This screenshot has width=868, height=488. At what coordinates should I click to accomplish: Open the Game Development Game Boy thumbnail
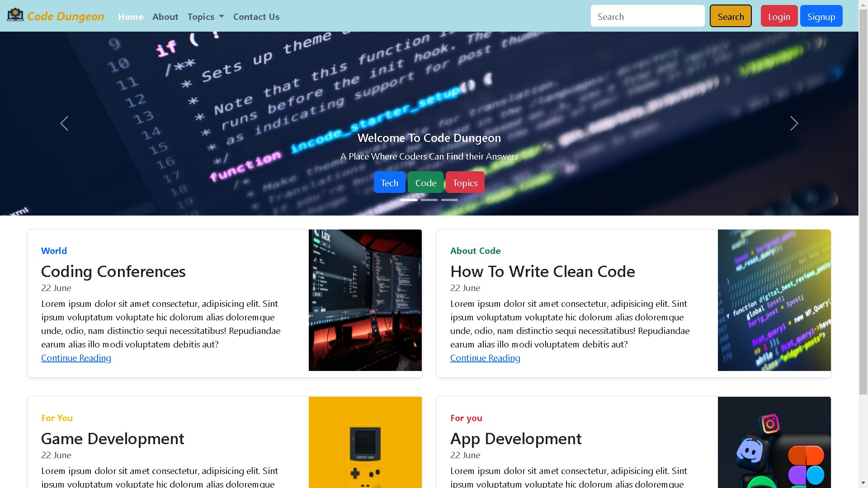[365, 442]
